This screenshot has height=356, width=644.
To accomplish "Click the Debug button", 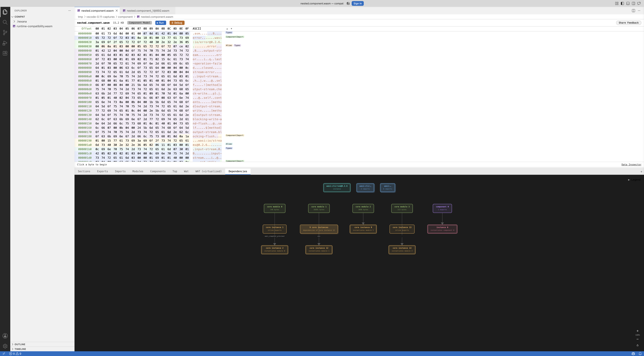I will click(x=177, y=23).
